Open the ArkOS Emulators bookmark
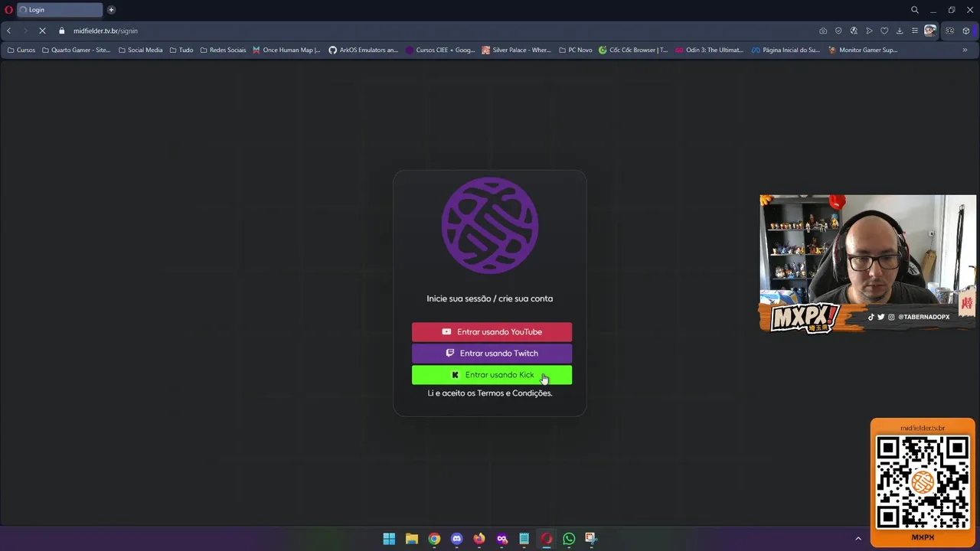 click(x=364, y=50)
